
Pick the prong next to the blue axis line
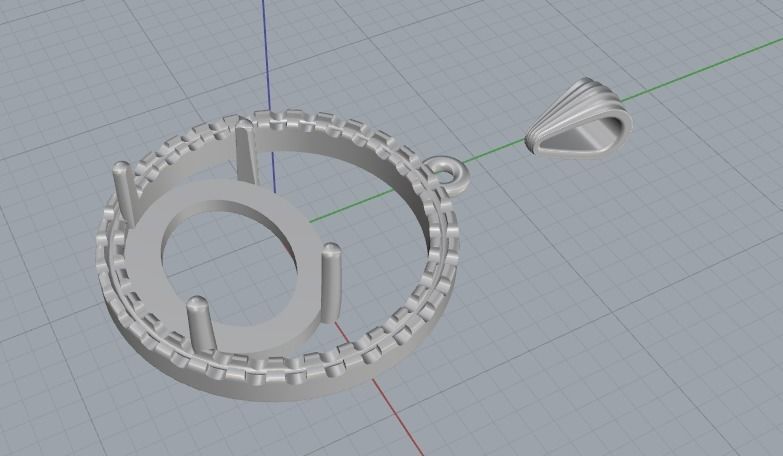245,150
